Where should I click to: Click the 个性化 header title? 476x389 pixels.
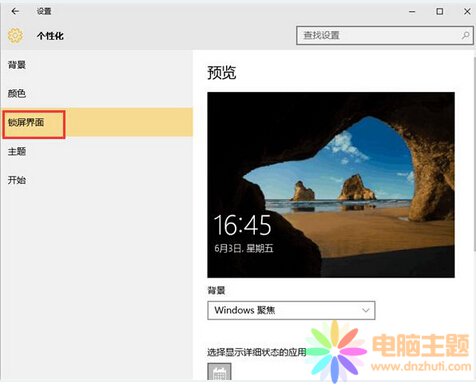point(50,36)
